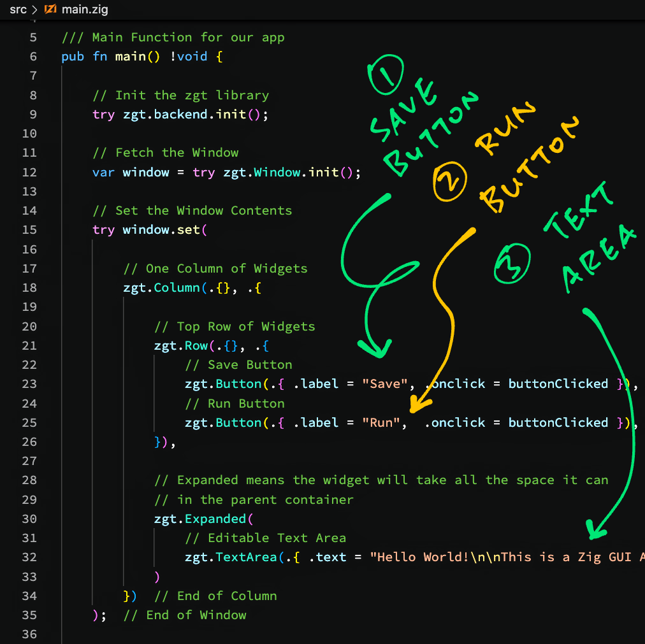645x644 pixels.
Task: Click line number 32 in the gutter
Action: click(x=29, y=557)
